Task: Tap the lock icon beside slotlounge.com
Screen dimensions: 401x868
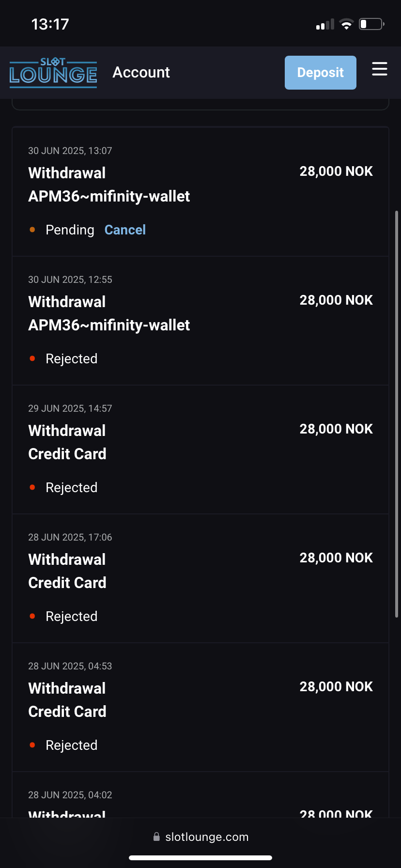Action: (156, 837)
